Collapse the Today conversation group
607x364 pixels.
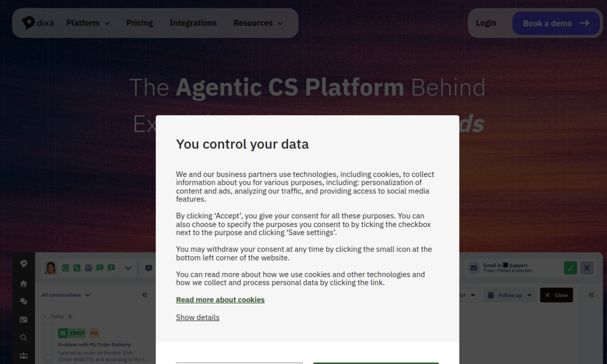(x=45, y=316)
